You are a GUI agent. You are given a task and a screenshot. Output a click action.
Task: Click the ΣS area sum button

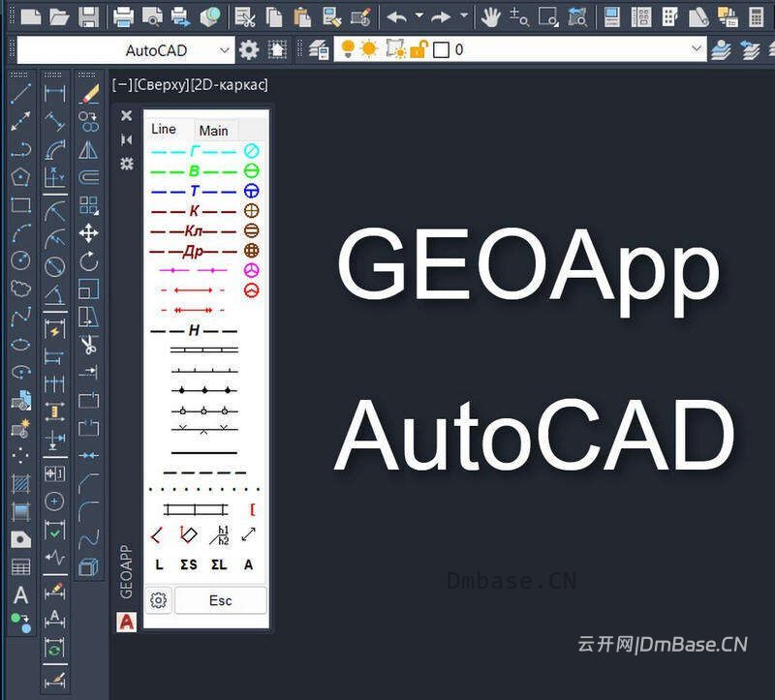point(188,564)
